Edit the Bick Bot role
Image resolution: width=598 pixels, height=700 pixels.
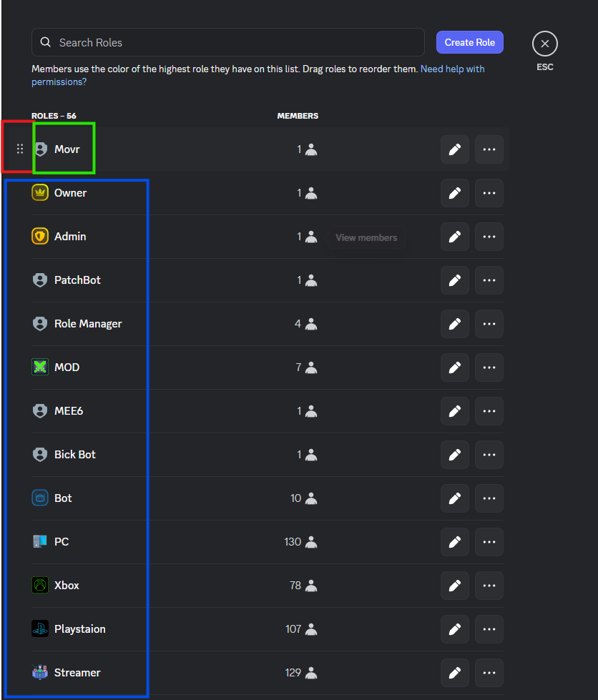[x=455, y=455]
